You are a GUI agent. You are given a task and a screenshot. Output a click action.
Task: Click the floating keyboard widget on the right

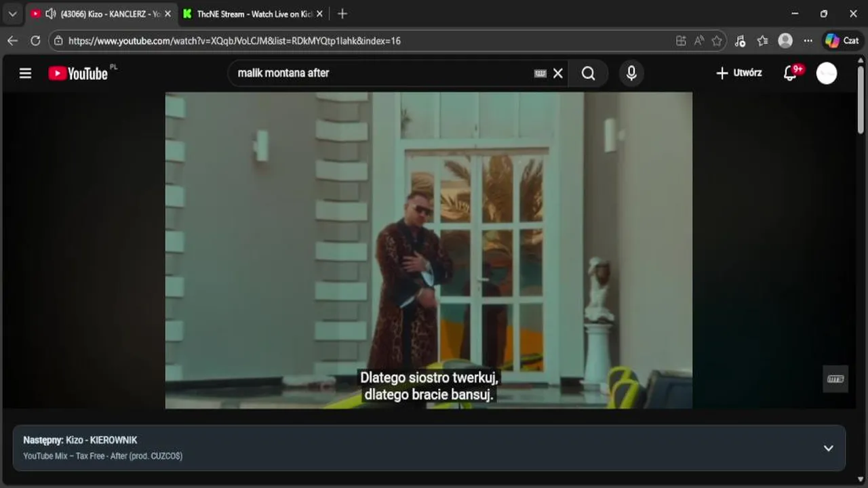[835, 379]
